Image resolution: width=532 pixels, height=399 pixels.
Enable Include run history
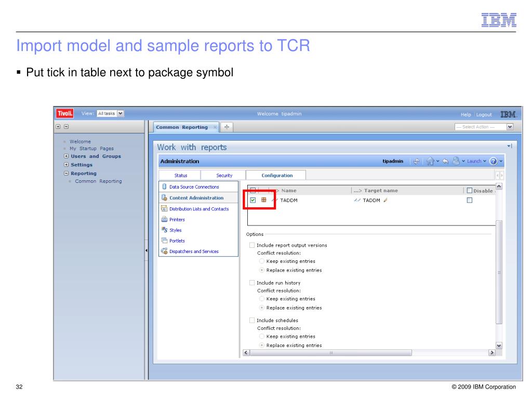point(252,283)
